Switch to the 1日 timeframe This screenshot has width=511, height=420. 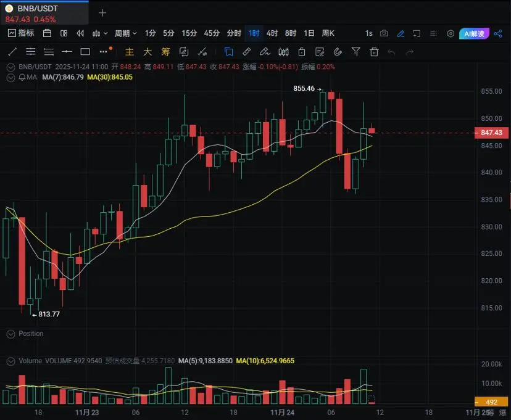click(309, 33)
